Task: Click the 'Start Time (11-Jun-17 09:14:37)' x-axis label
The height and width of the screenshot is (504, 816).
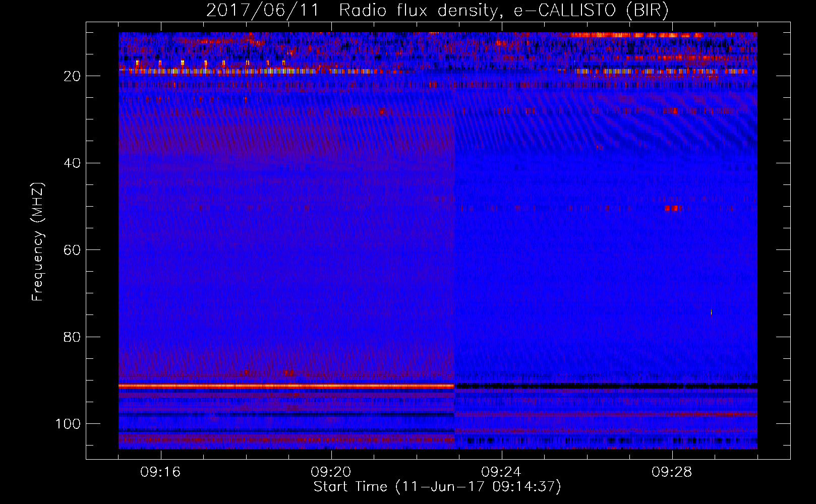Action: pos(437,487)
